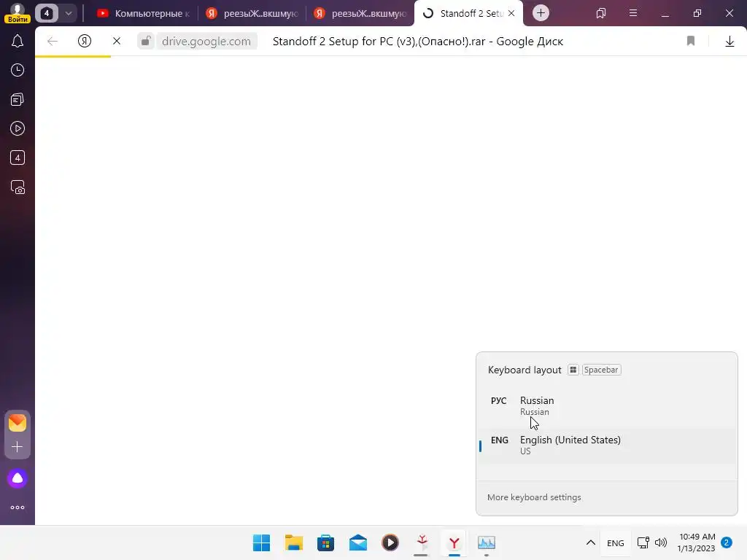Open a new browser tab
747x560 pixels.
[x=541, y=13]
